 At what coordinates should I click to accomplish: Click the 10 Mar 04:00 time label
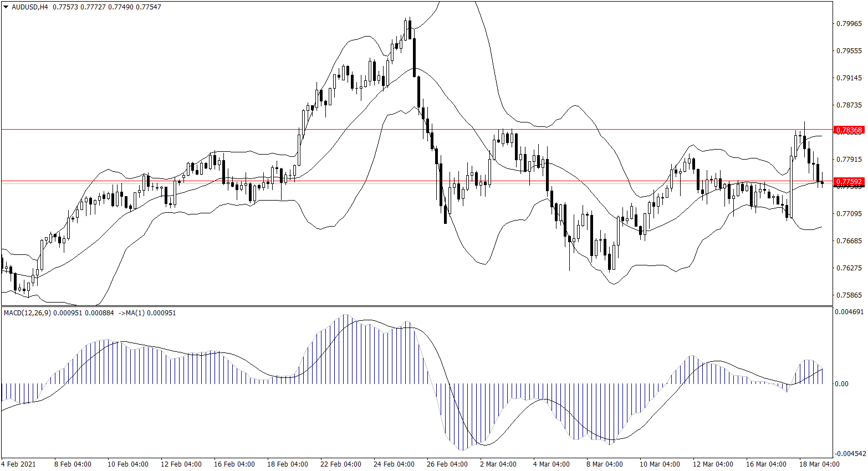pos(660,464)
